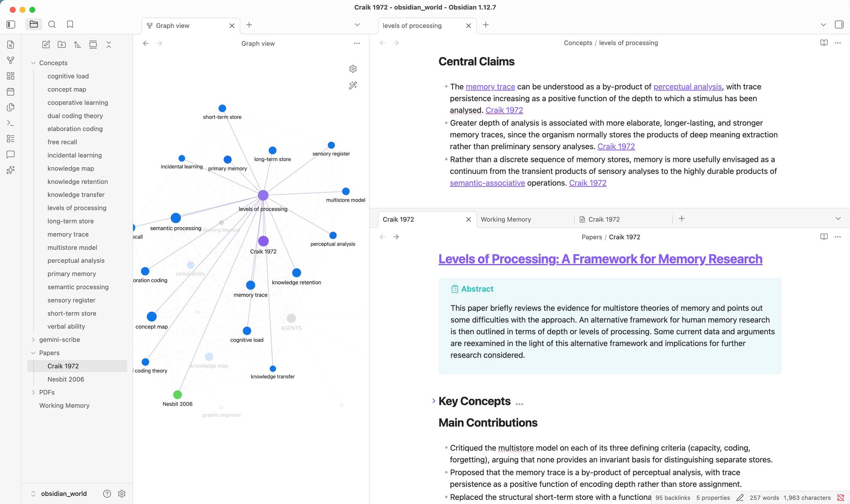Image resolution: width=850 pixels, height=504 pixels.
Task: Collapse the Concepts folder
Action: tap(33, 63)
